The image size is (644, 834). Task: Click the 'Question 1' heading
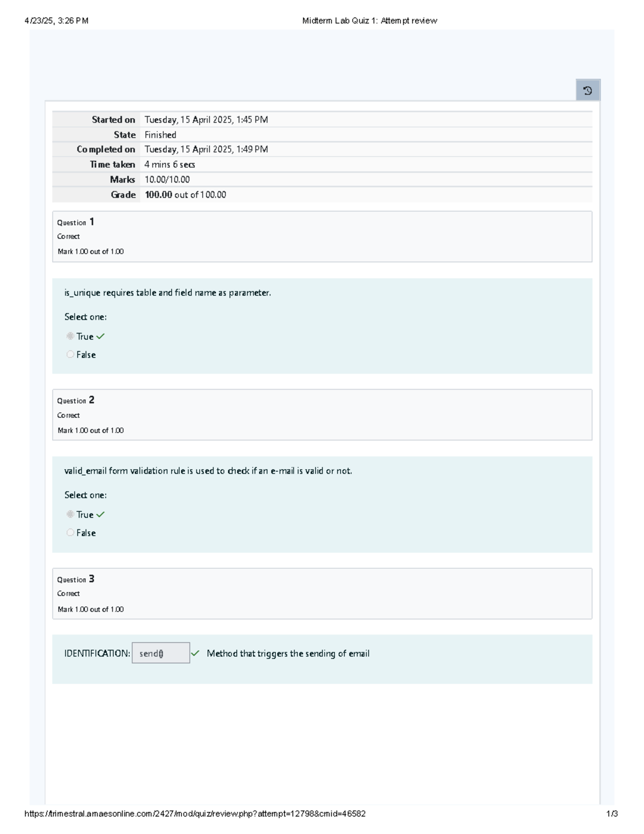[76, 222]
